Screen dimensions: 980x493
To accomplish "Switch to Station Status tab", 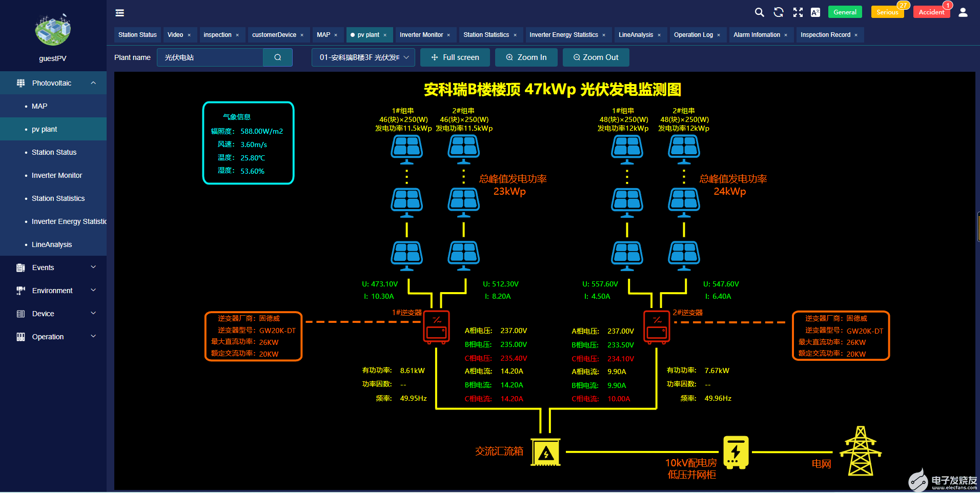I will 137,35.
